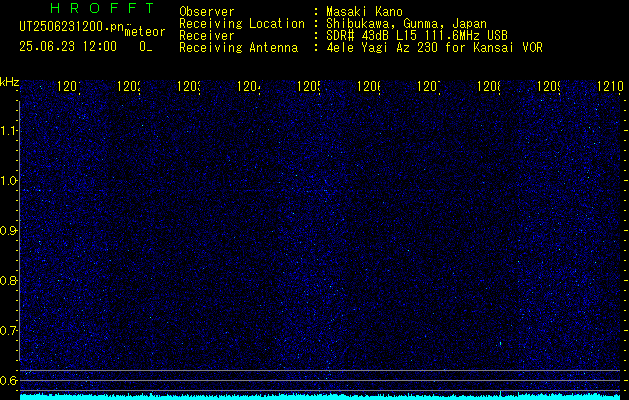Click observer name Masaki Kano
Image resolution: width=629 pixels, height=400 pixels.
(364, 12)
